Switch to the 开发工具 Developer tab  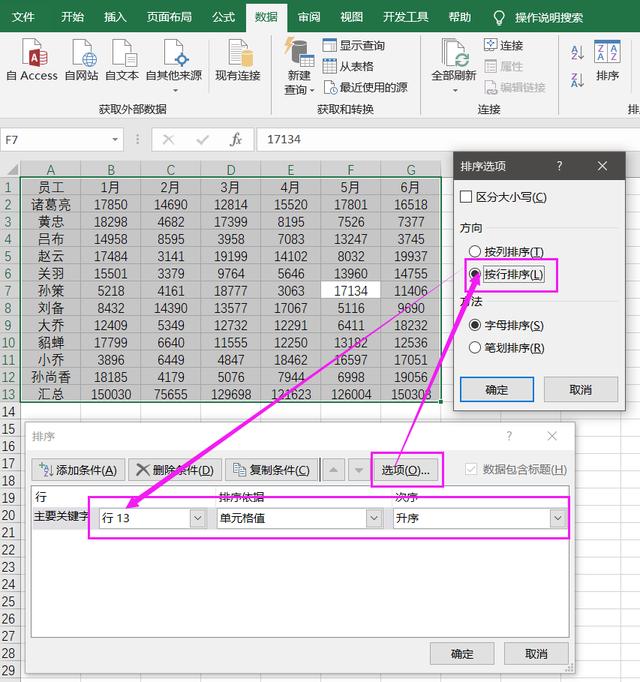coord(405,17)
